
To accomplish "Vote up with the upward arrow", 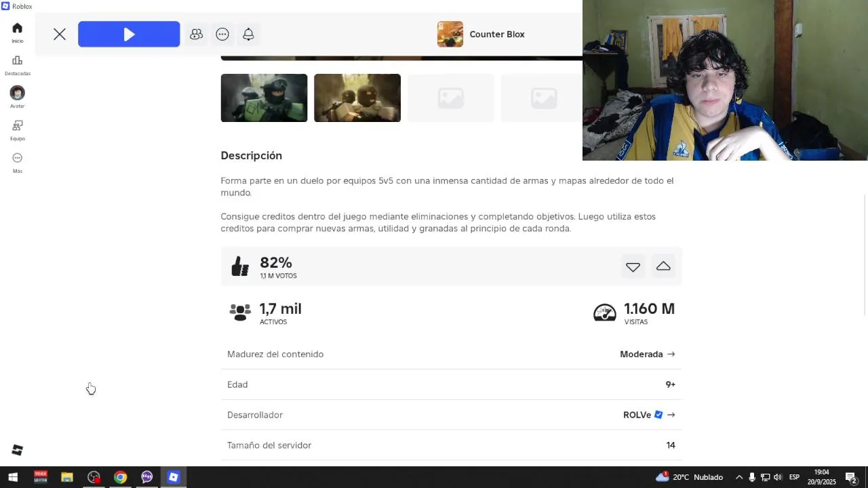I will (663, 266).
